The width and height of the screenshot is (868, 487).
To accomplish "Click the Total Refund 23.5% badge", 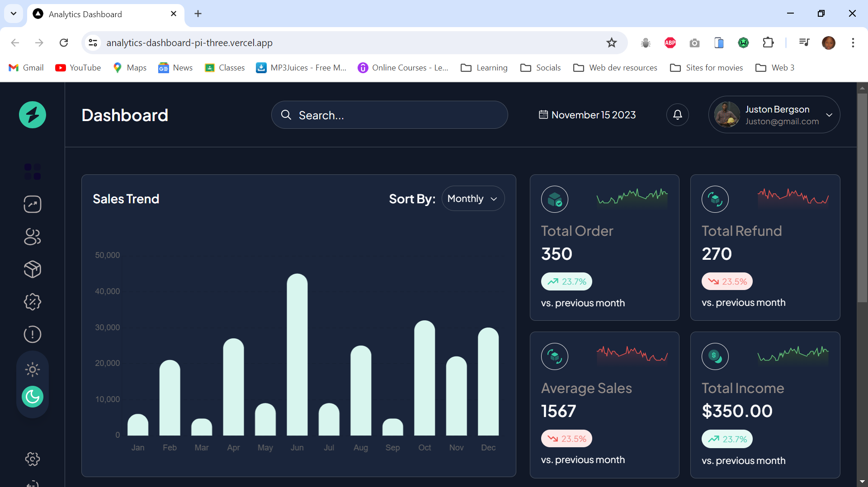I will point(727,281).
